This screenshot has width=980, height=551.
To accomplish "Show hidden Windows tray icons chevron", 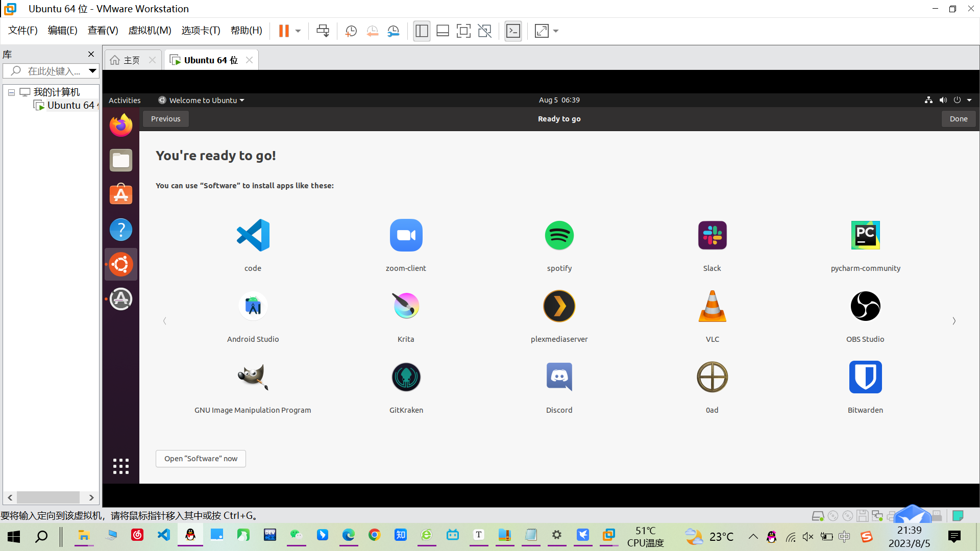I will 753,536.
